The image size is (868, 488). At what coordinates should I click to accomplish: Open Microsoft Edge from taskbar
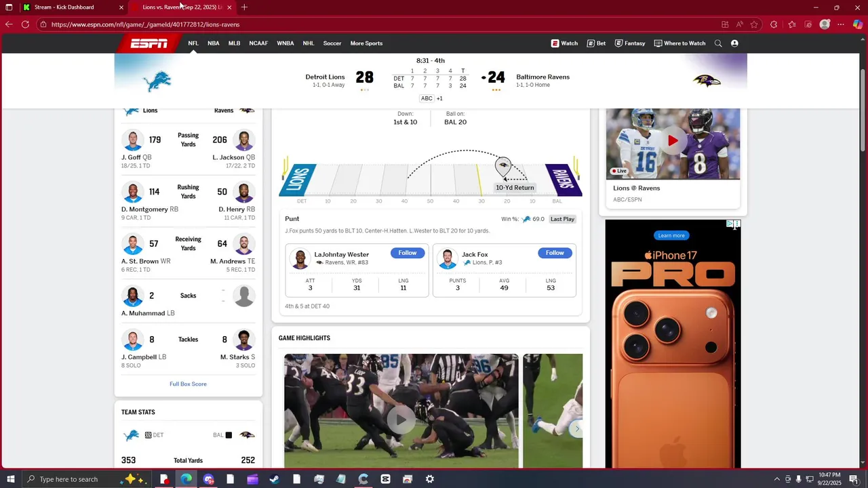pos(186,479)
